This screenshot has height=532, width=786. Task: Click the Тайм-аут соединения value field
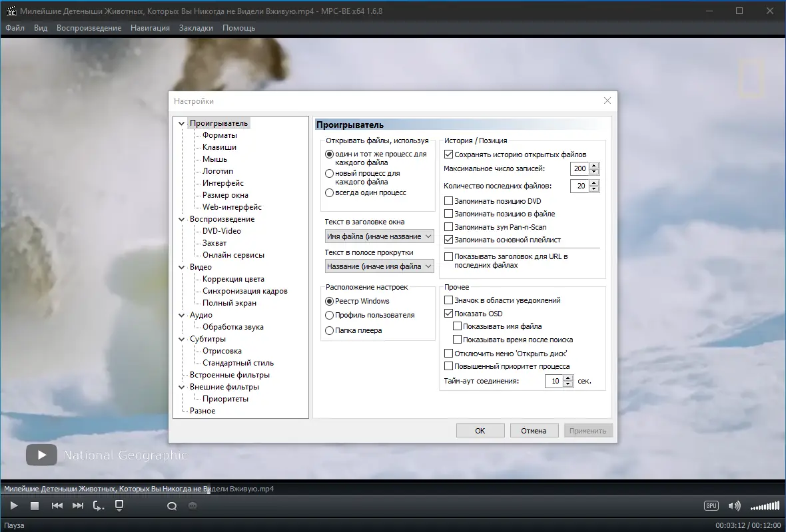pos(554,382)
